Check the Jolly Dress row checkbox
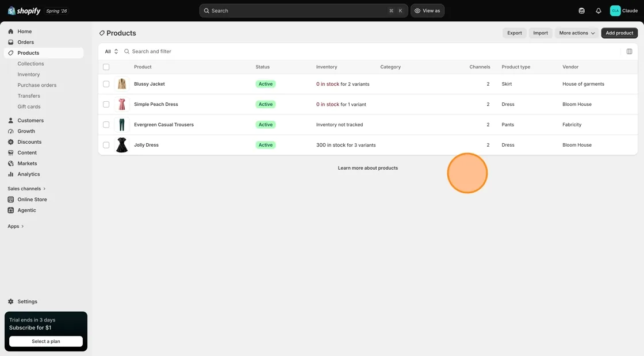The image size is (644, 356). click(106, 145)
